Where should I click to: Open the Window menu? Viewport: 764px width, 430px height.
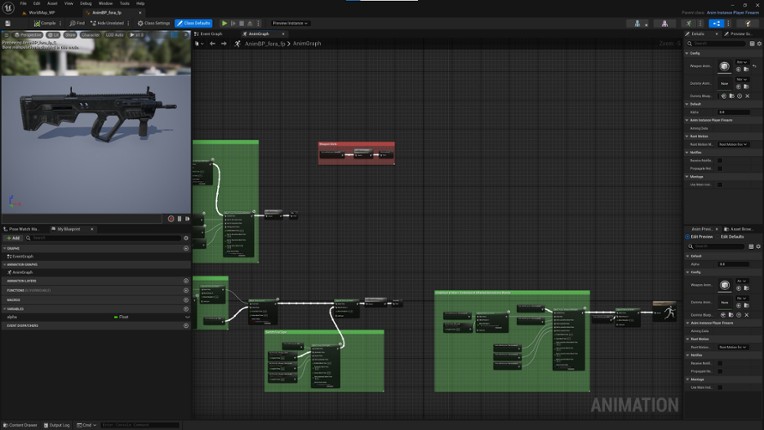coord(106,3)
